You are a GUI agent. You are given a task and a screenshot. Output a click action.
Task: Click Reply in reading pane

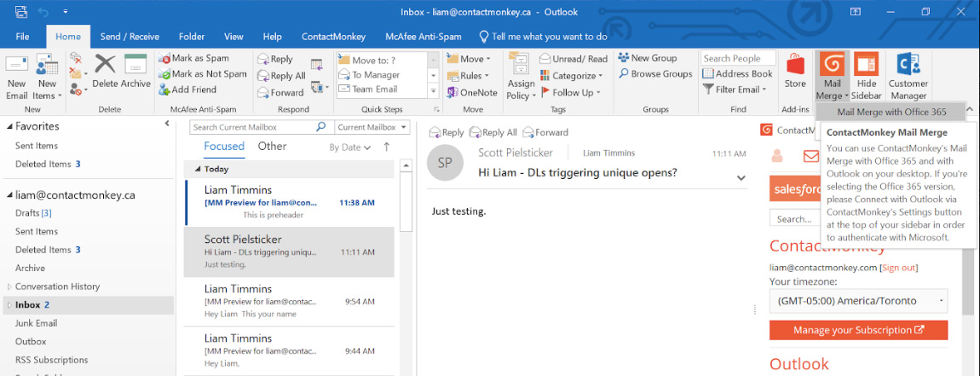tap(447, 132)
